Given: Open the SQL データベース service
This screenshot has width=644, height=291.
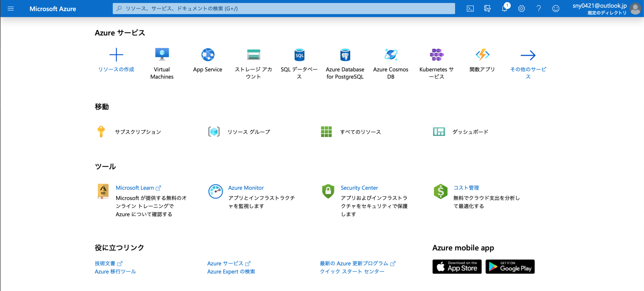Looking at the screenshot, I should click(x=299, y=55).
